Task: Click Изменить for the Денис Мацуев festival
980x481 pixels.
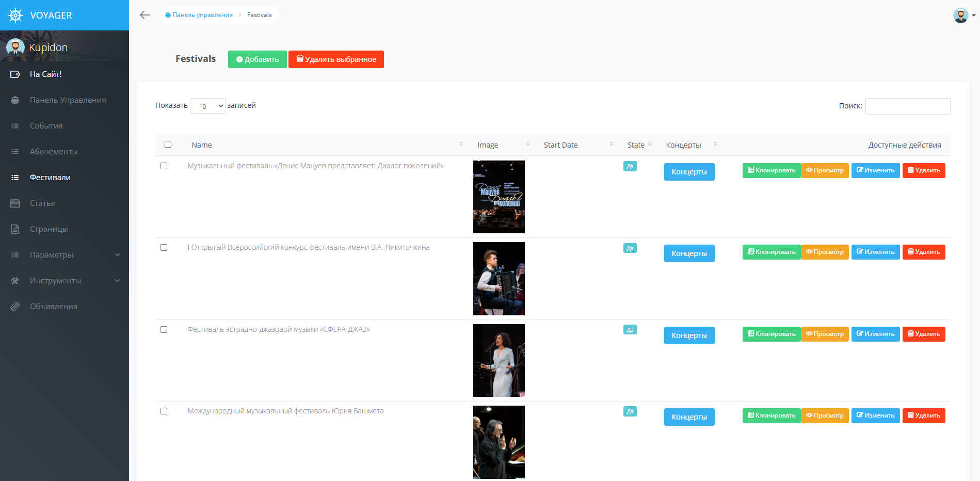Action: (x=876, y=170)
